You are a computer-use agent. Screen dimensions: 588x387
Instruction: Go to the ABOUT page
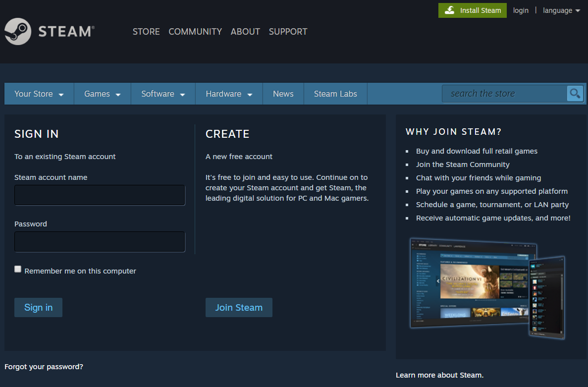(245, 32)
